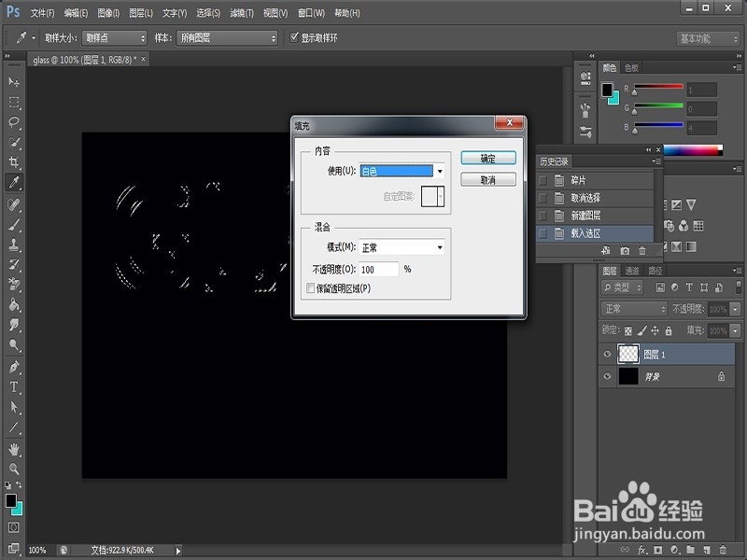Image resolution: width=747 pixels, height=560 pixels.
Task: Select the Brush tool
Action: (x=14, y=224)
